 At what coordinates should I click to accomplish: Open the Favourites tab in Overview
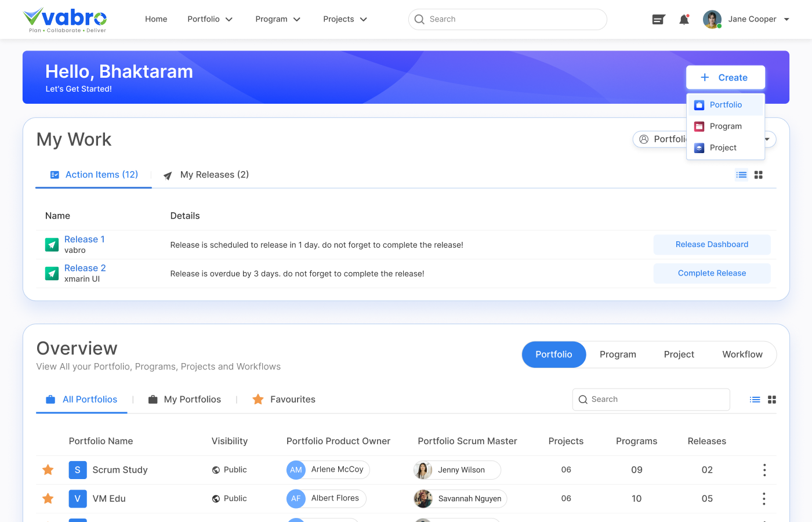292,400
